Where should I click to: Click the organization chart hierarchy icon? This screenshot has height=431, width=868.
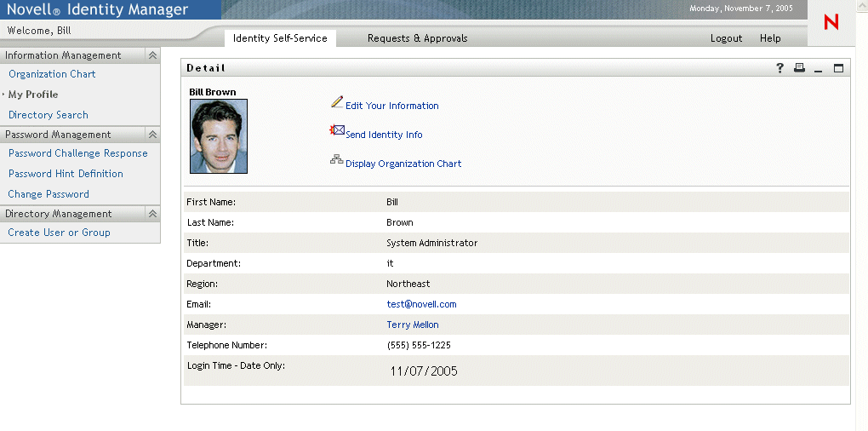coord(337,160)
